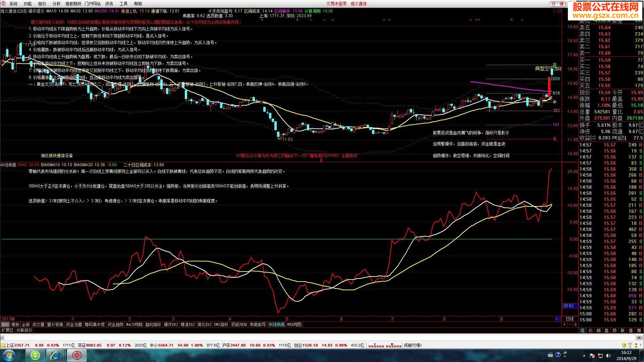Viewport: 644px width, 362px height.
Task: Switch to MKR同图 indicator tab
Action: [294, 324]
